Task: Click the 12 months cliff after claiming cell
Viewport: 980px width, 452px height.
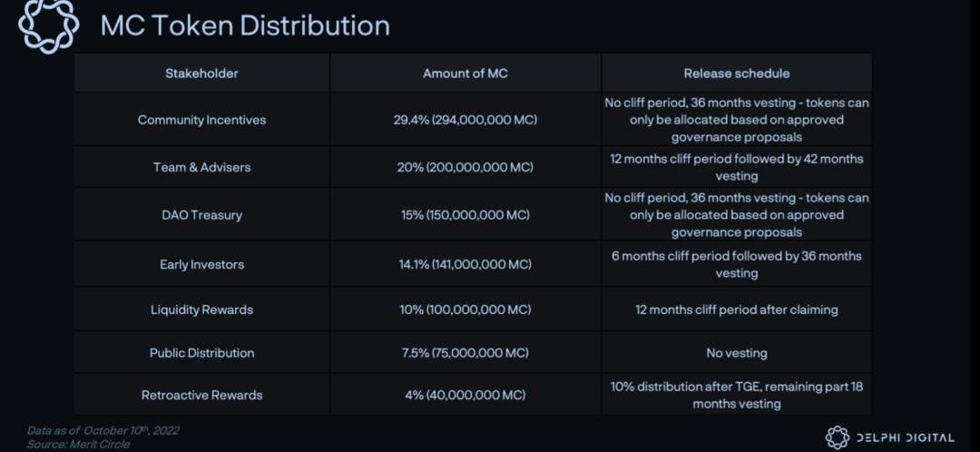Action: [737, 310]
